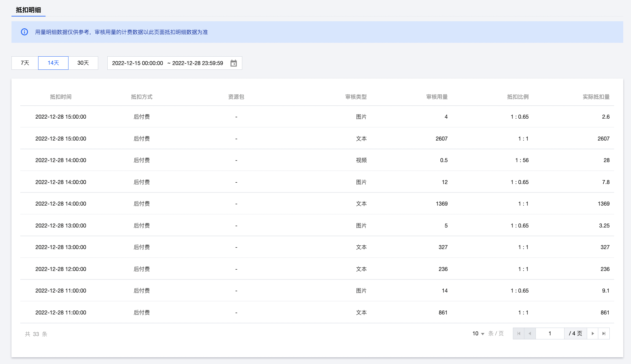Screen dimensions: 631x364
Task: Go to the previous page arrow
Action: (x=530, y=334)
